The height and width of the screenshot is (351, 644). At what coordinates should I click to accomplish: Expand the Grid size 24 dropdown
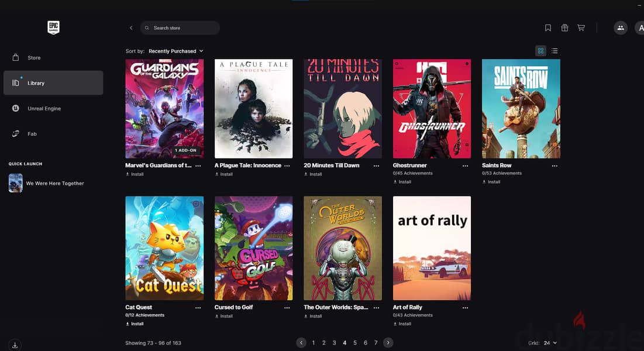(550, 343)
